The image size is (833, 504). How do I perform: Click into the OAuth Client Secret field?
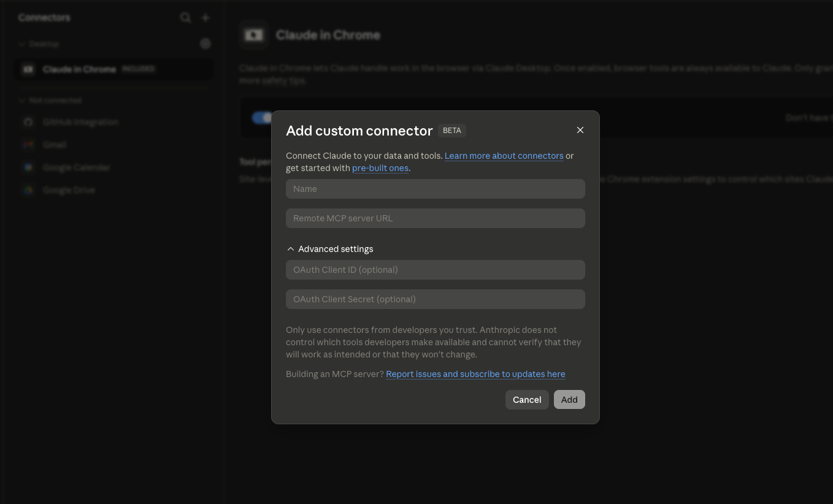coord(436,299)
